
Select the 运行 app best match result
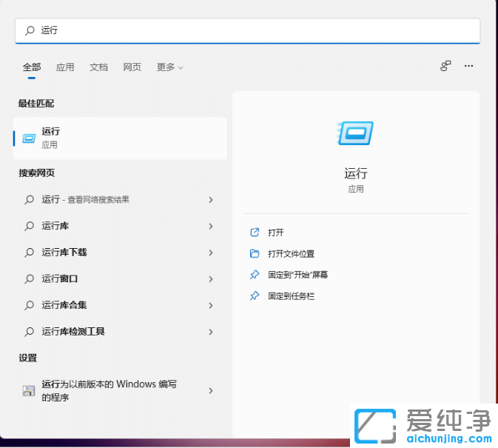[120, 138]
